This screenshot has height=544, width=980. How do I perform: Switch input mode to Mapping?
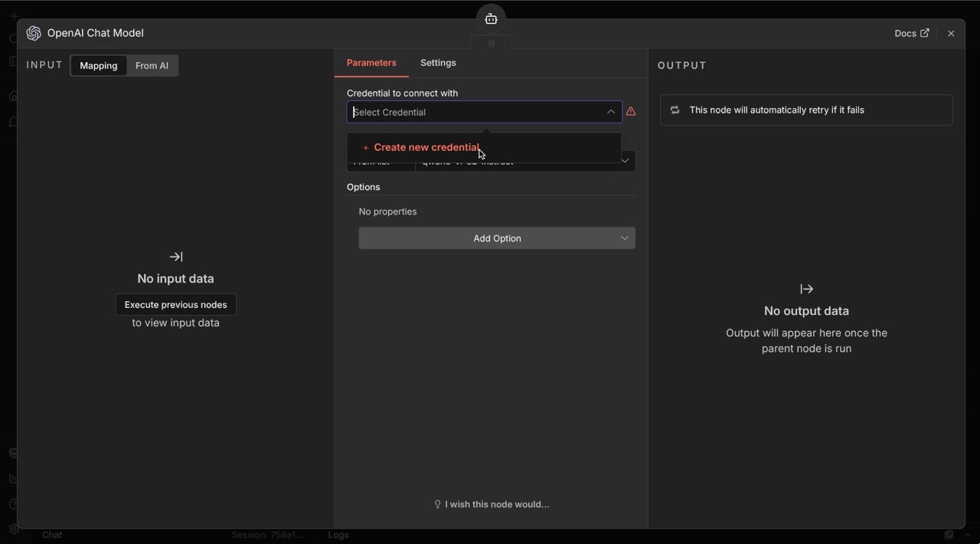(99, 66)
